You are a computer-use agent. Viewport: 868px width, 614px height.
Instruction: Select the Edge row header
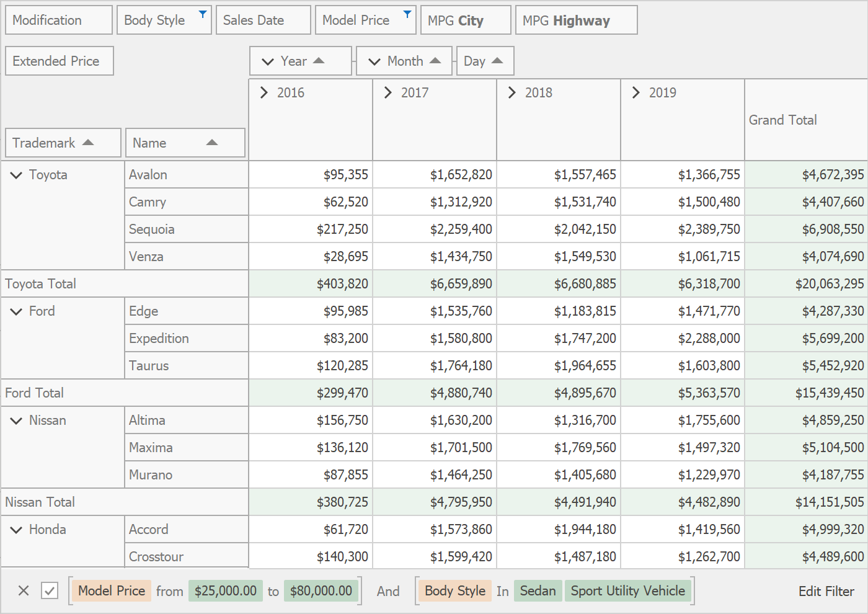point(187,311)
